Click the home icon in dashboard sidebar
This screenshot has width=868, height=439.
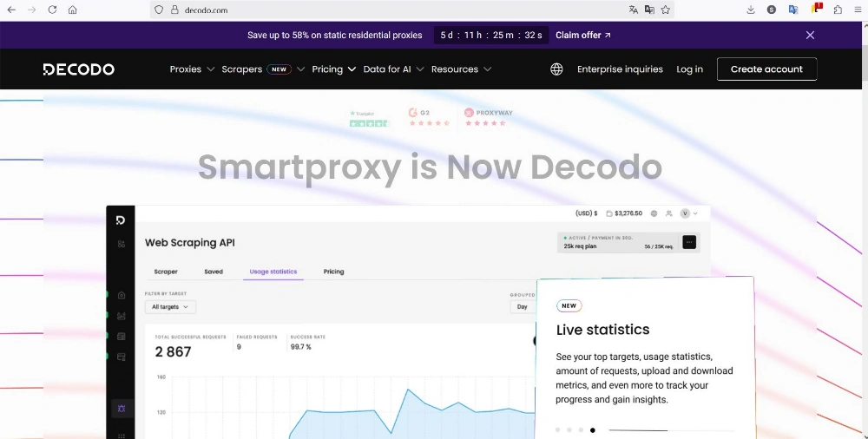tap(122, 295)
